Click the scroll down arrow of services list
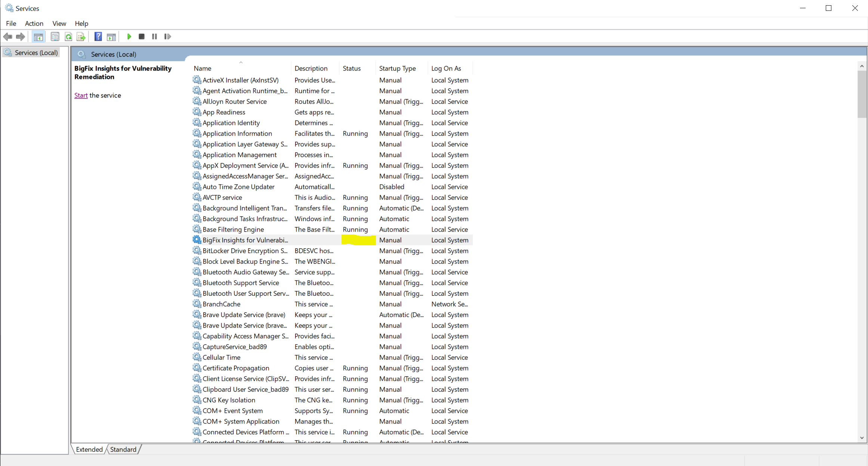This screenshot has height=466, width=868. [862, 438]
